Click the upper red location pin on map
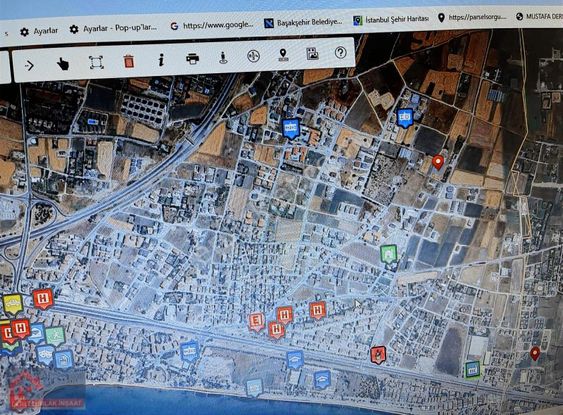Screen dimensions: 563x415 pos(438,162)
